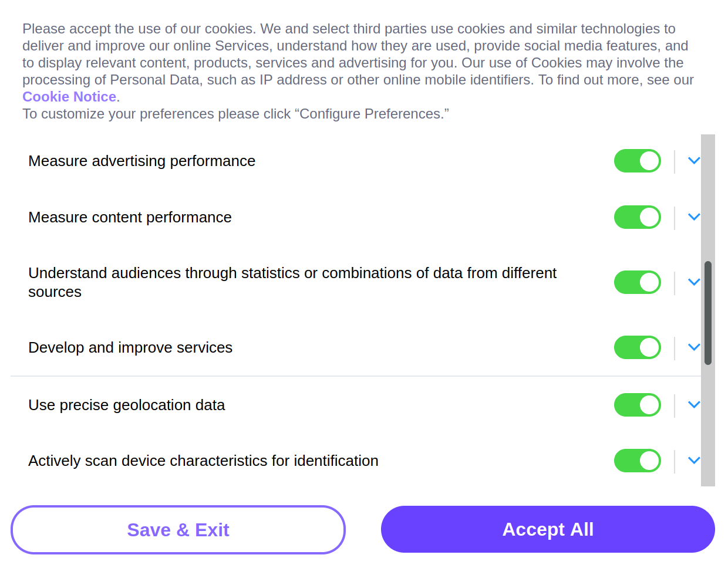The width and height of the screenshot is (728, 575).
Task: Switch off Develop and improve services
Action: [637, 347]
